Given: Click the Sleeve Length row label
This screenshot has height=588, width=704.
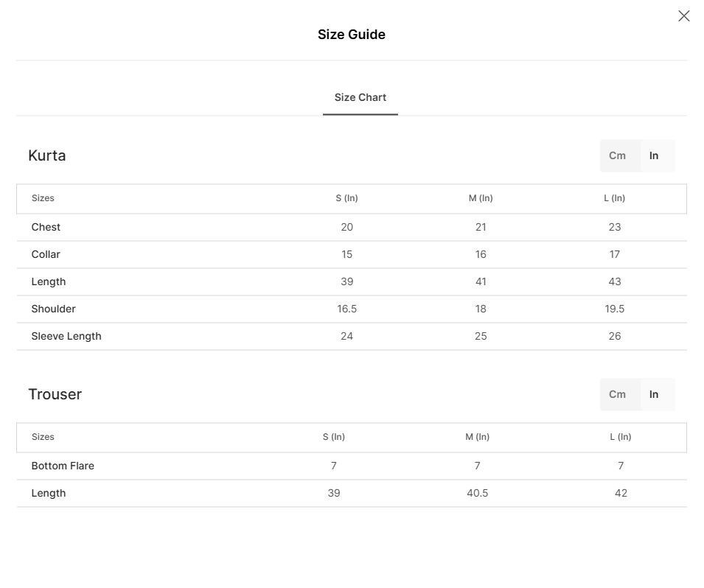Looking at the screenshot, I should click(66, 336).
